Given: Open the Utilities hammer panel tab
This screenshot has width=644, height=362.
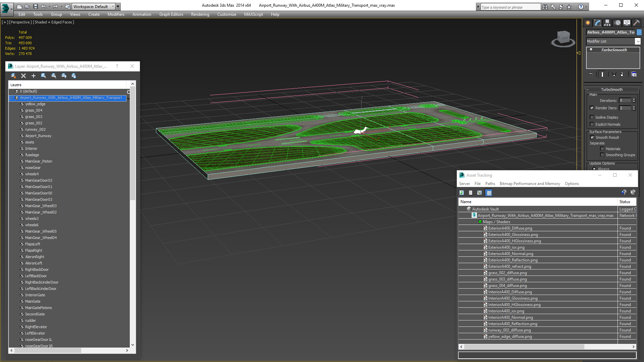Looking at the screenshot, I should pyautogui.click(x=636, y=23).
